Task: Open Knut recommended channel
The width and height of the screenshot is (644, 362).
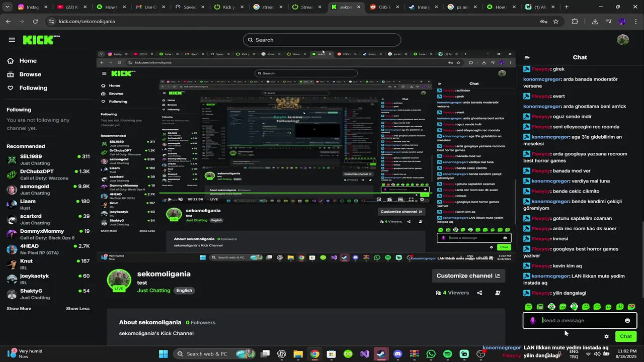Action: (x=48, y=264)
